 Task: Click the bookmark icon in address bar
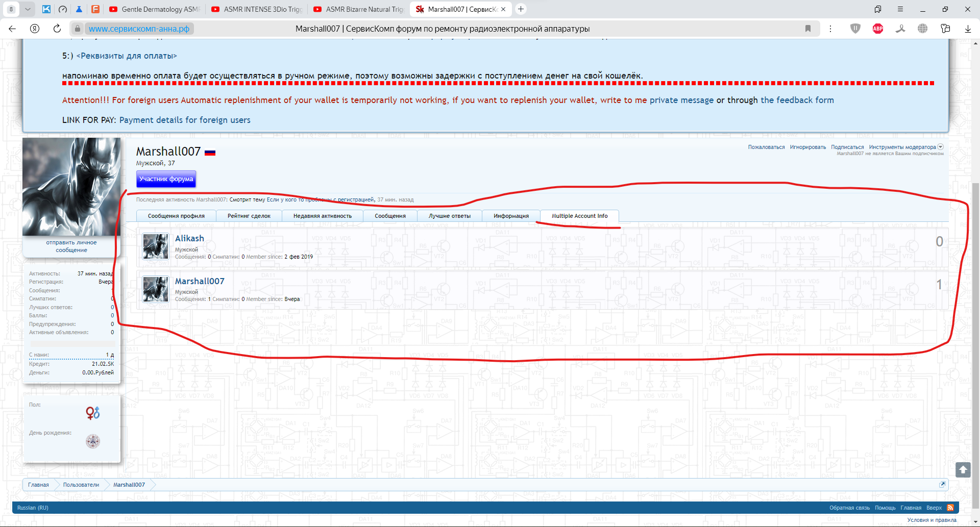[x=808, y=29]
